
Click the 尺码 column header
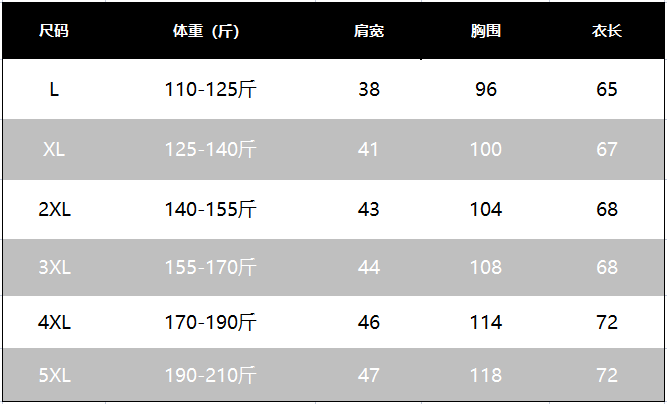[x=54, y=31]
